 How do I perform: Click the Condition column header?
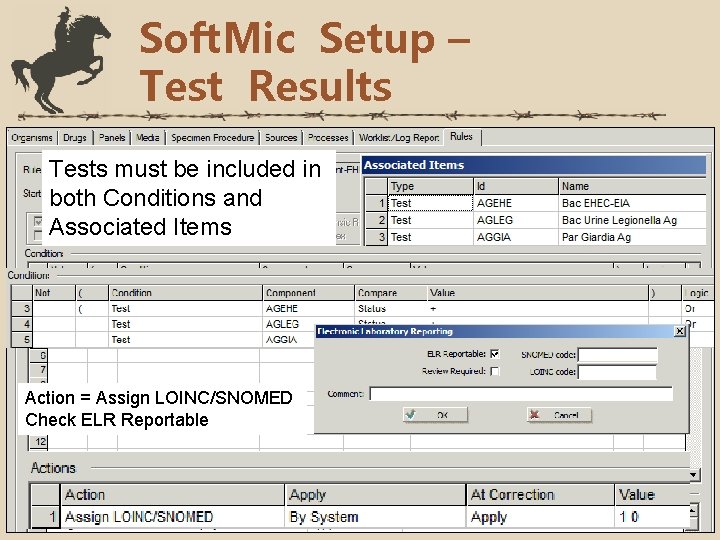(186, 292)
